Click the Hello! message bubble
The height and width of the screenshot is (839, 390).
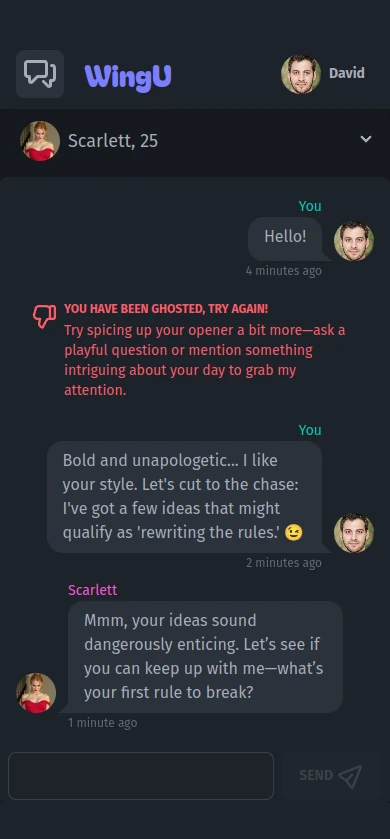click(x=285, y=239)
